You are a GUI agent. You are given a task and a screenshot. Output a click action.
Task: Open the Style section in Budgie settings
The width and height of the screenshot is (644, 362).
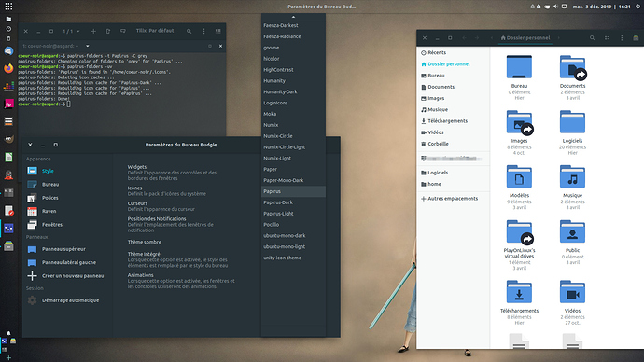point(68,171)
